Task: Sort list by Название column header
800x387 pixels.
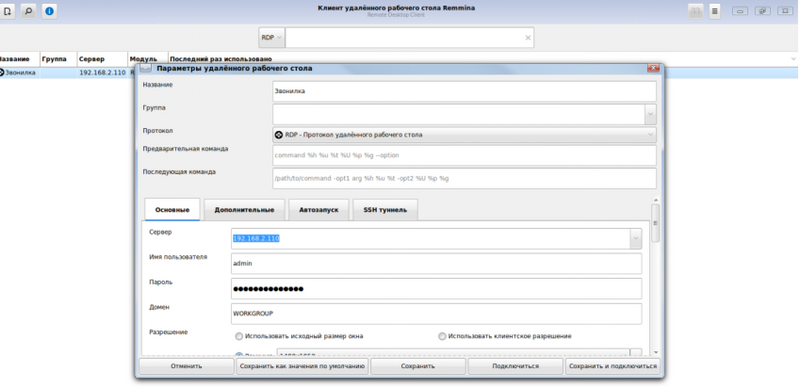Action: [19, 59]
